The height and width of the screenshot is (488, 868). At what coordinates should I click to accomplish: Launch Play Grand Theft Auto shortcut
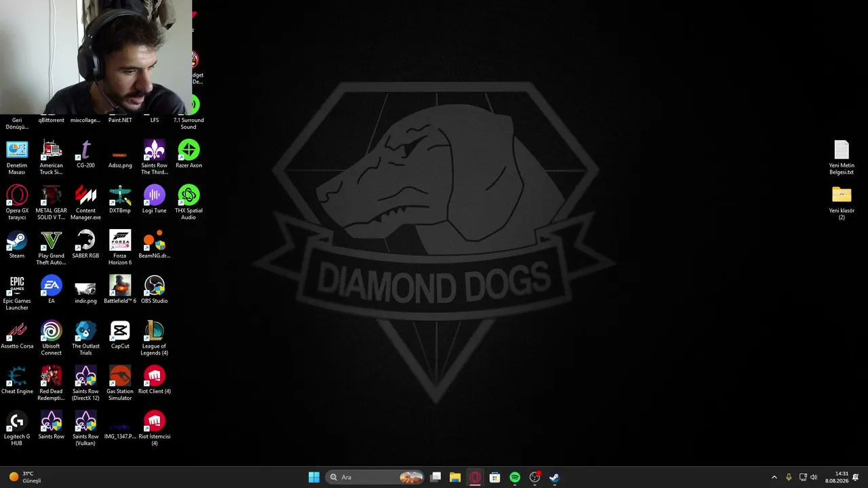click(52, 248)
